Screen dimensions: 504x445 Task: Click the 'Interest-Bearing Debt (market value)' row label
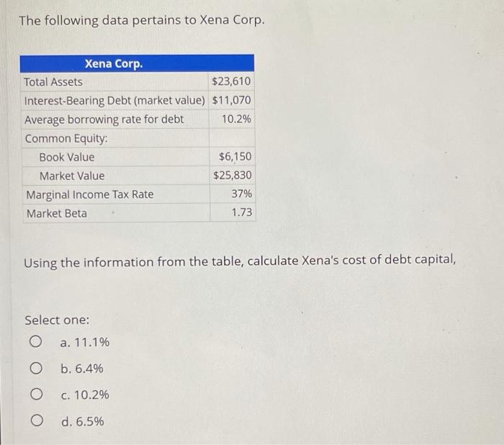(x=114, y=101)
